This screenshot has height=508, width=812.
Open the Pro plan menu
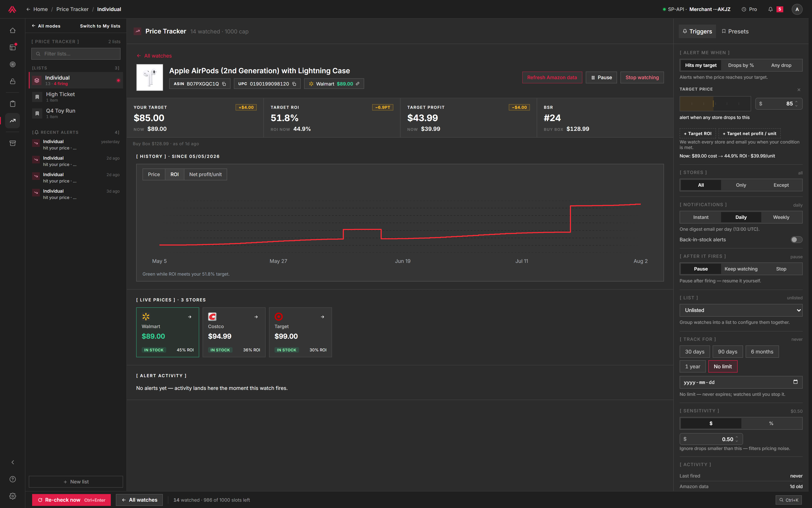749,9
